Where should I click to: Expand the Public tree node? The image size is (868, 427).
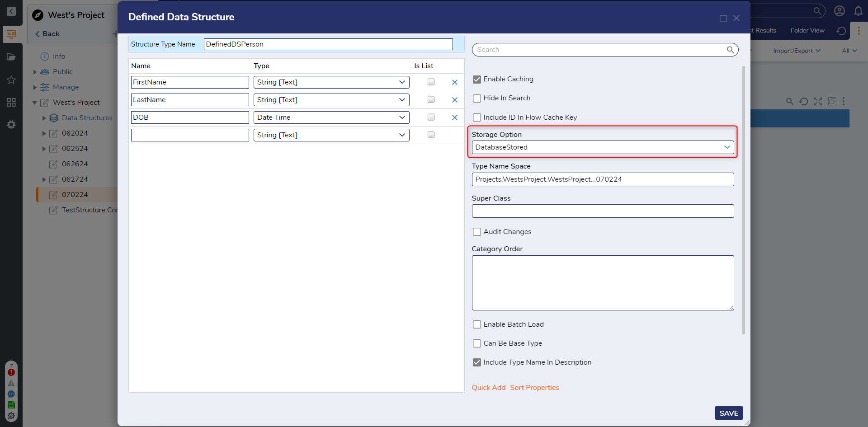[x=35, y=72]
